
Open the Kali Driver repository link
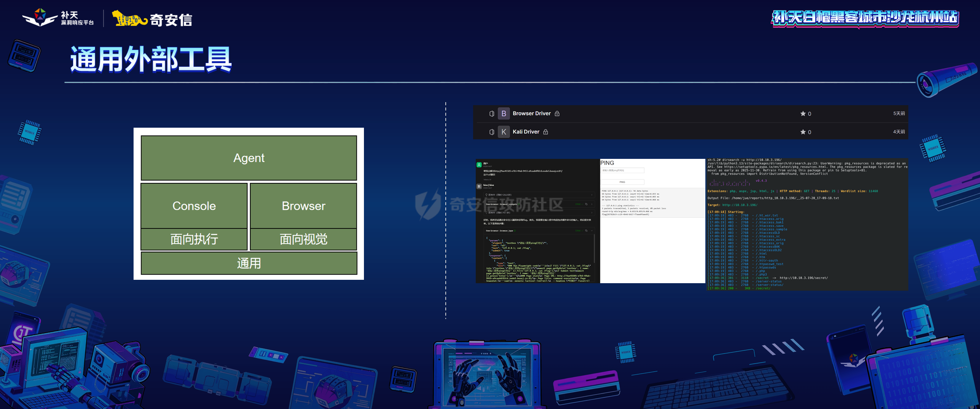pos(526,132)
